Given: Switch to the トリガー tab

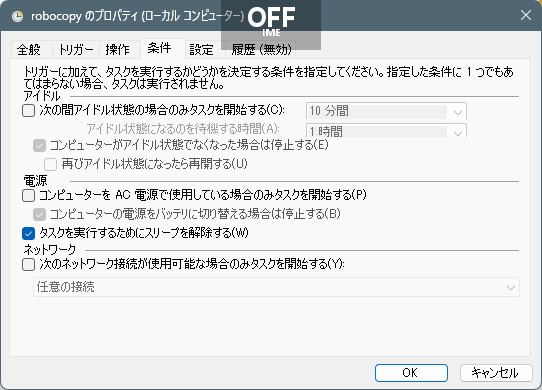Looking at the screenshot, I should [76, 49].
